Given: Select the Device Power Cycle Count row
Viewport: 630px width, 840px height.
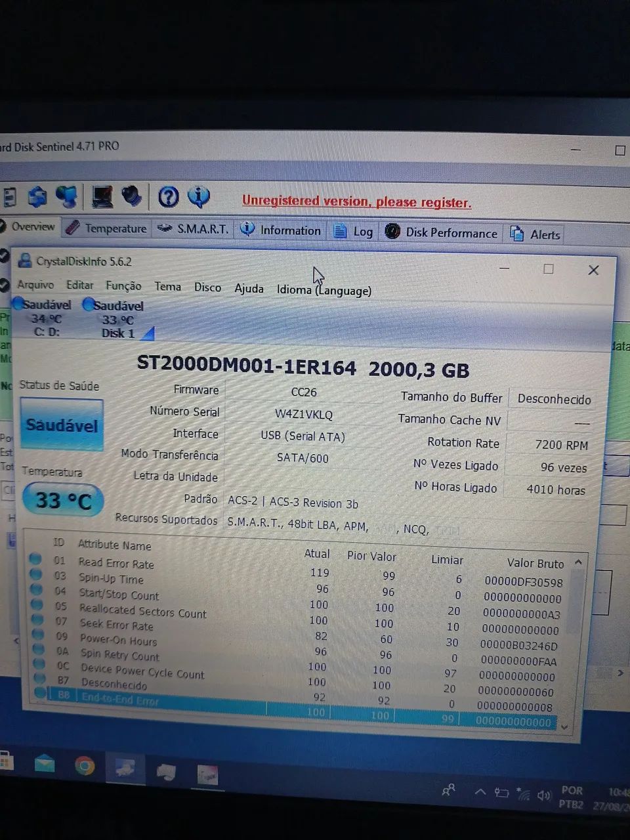Looking at the screenshot, I should 299,678.
